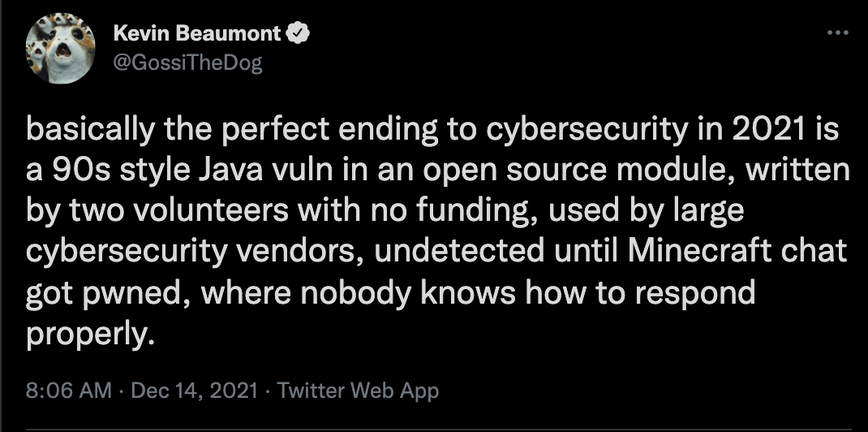Click the verified checkmark badge
868x432 pixels.
(x=298, y=34)
